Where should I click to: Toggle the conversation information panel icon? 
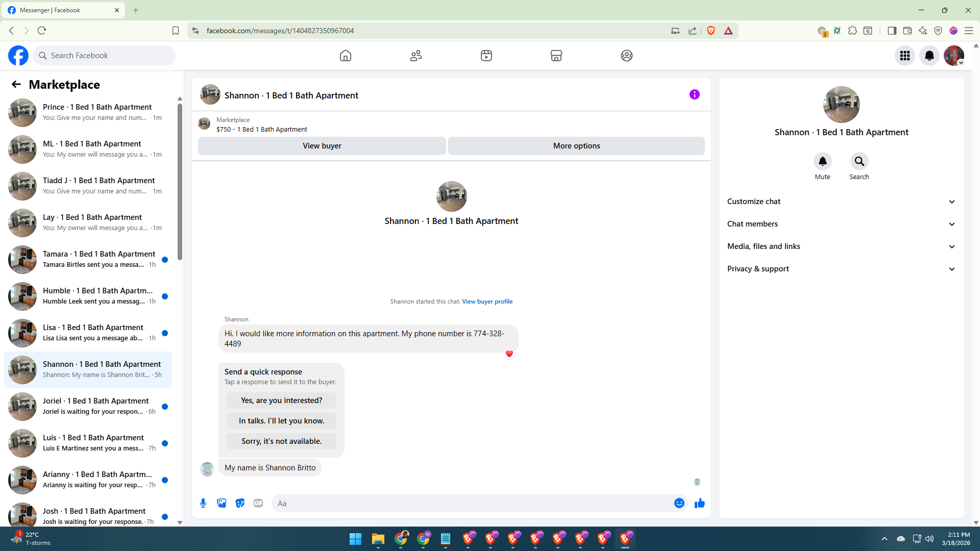tap(694, 94)
